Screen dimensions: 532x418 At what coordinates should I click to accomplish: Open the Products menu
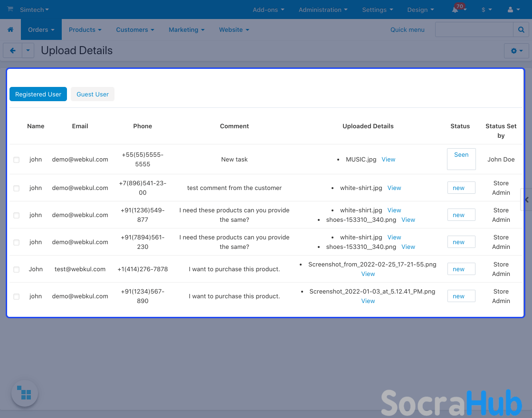(85, 29)
